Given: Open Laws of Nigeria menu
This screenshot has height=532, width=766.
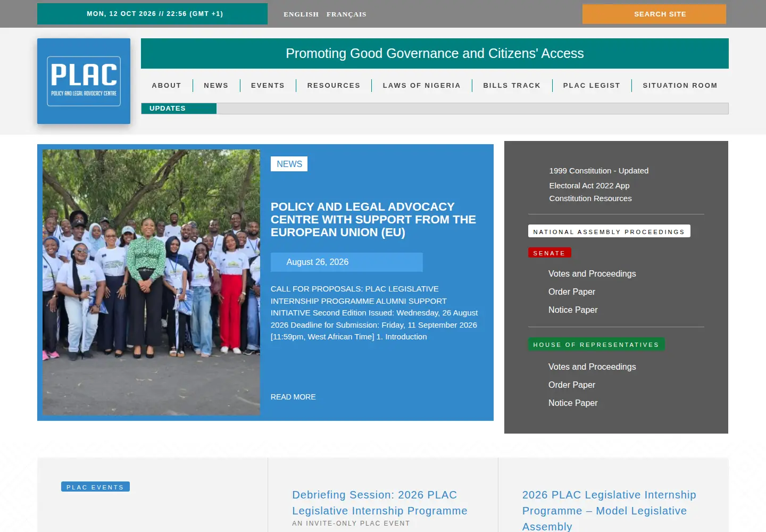Looking at the screenshot, I should pyautogui.click(x=421, y=85).
